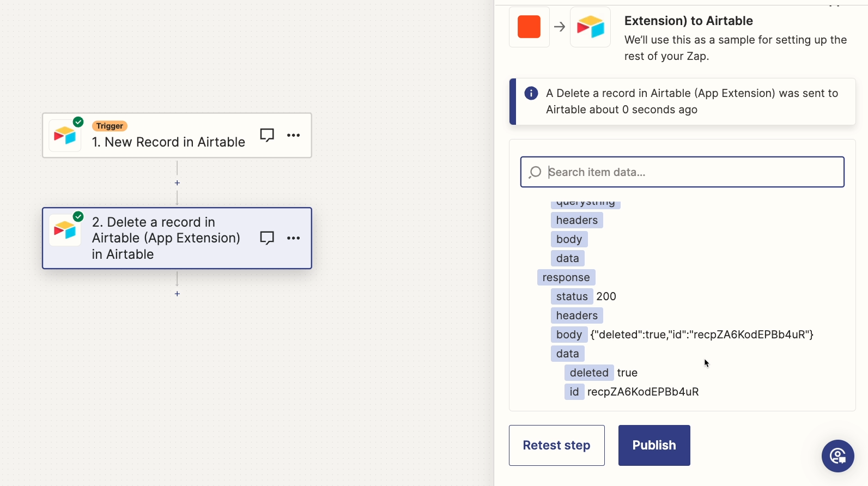Add step between trigger and action
The image size is (868, 486).
(x=177, y=183)
